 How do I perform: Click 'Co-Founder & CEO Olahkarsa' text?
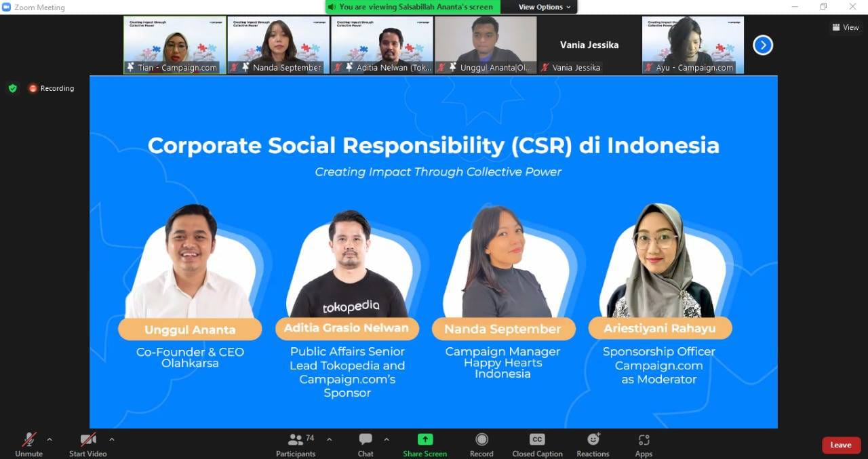tap(190, 357)
